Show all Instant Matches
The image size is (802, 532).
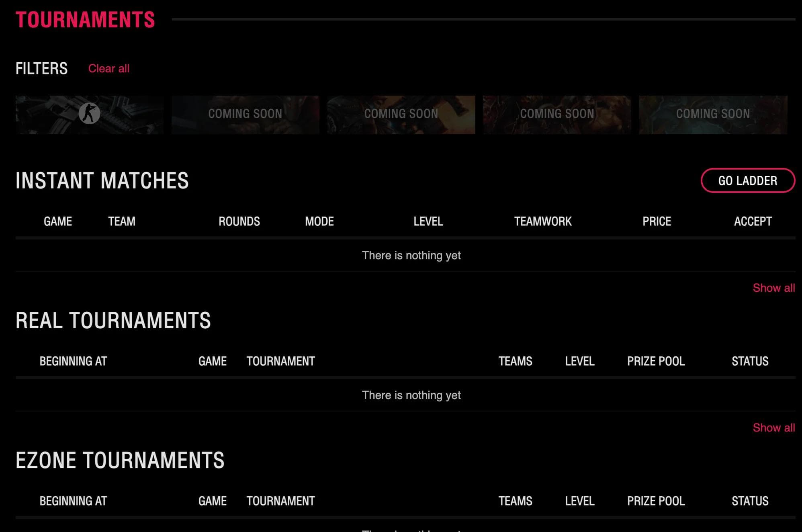(773, 288)
